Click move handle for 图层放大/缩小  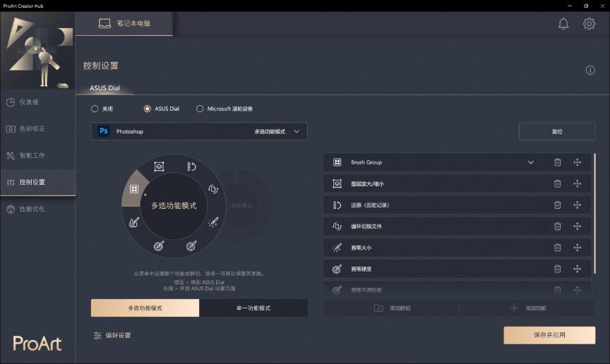click(x=578, y=183)
